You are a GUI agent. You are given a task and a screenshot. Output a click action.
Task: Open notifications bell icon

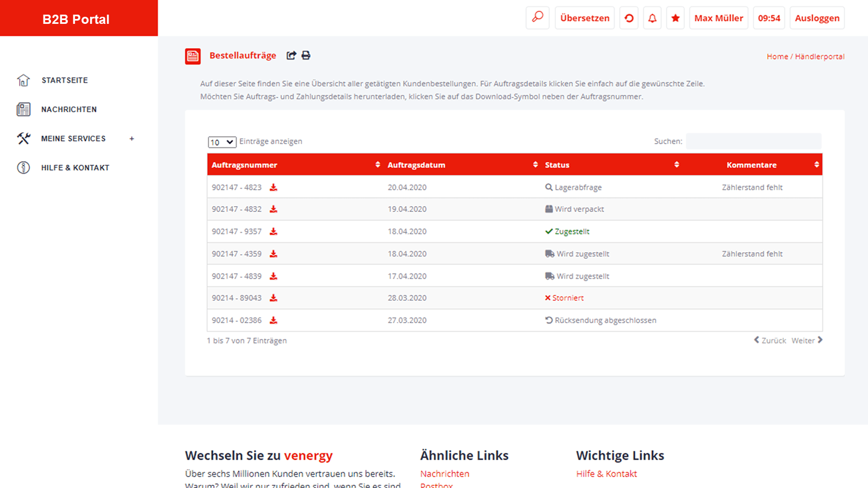[652, 18]
